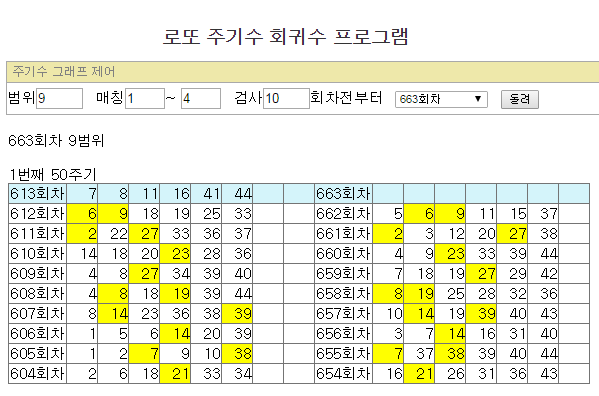
Task: Click number 26 in the 654회차 row
Action: click(x=450, y=373)
